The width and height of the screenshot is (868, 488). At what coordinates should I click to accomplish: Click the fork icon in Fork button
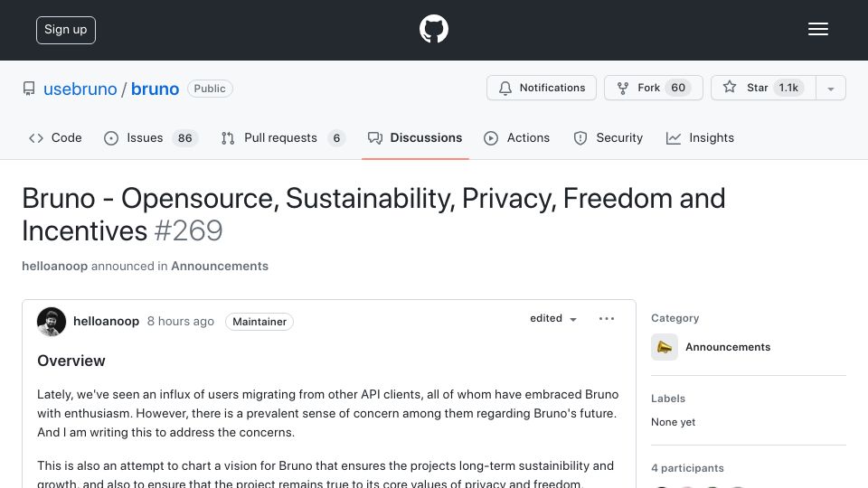[623, 89]
